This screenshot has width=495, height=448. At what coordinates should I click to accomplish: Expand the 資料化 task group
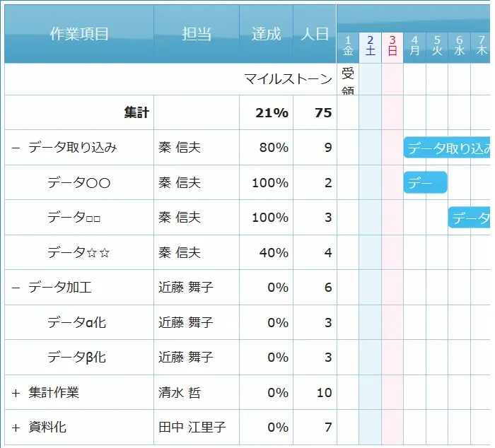coord(16,428)
